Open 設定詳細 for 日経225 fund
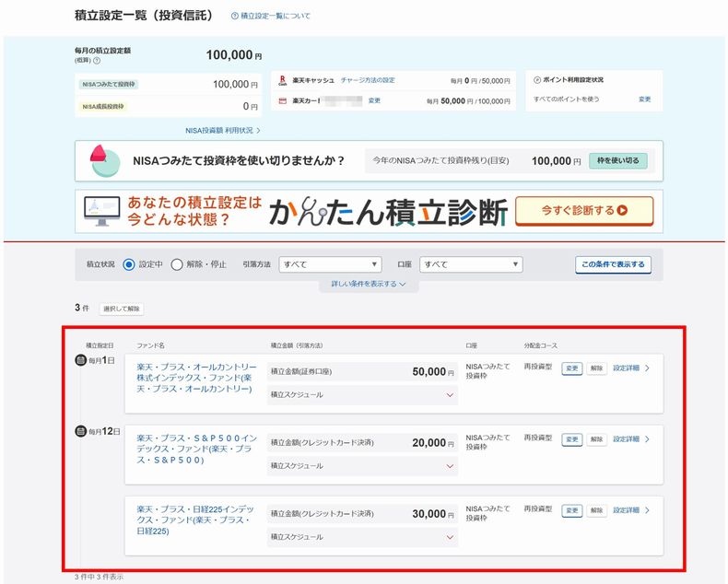This screenshot has height=584, width=728. (x=630, y=510)
